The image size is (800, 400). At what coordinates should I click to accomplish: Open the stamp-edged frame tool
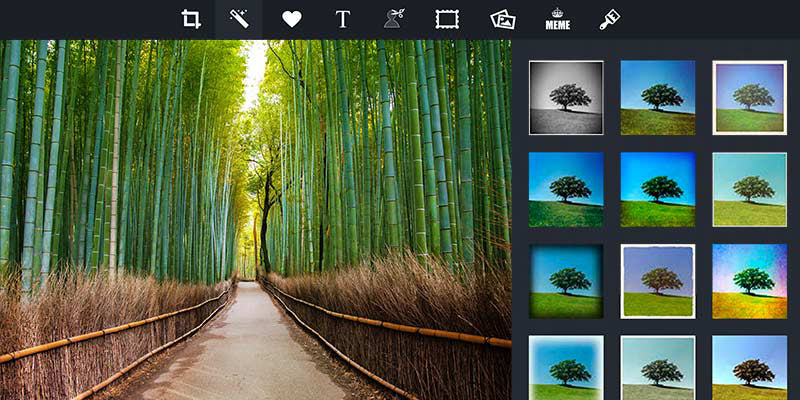click(446, 19)
